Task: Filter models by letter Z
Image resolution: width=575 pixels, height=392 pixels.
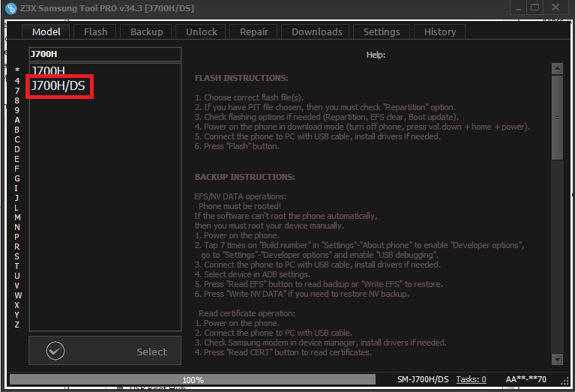Action: 17,325
